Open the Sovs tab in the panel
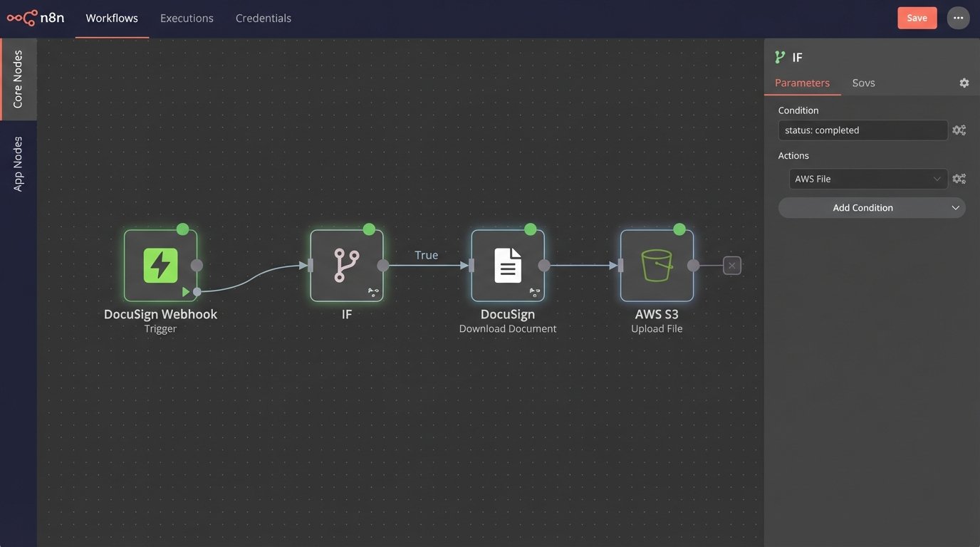The width and height of the screenshot is (980, 547). point(863,83)
